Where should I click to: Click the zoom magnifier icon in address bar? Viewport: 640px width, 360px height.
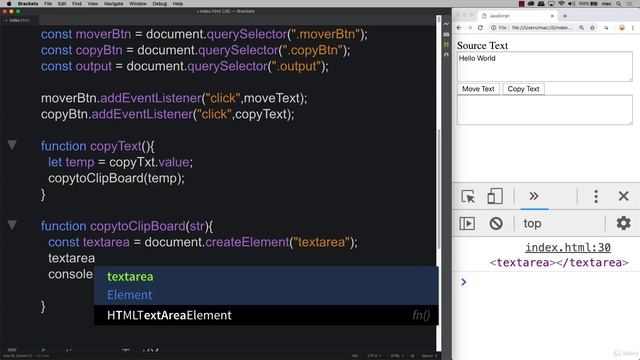[581, 28]
